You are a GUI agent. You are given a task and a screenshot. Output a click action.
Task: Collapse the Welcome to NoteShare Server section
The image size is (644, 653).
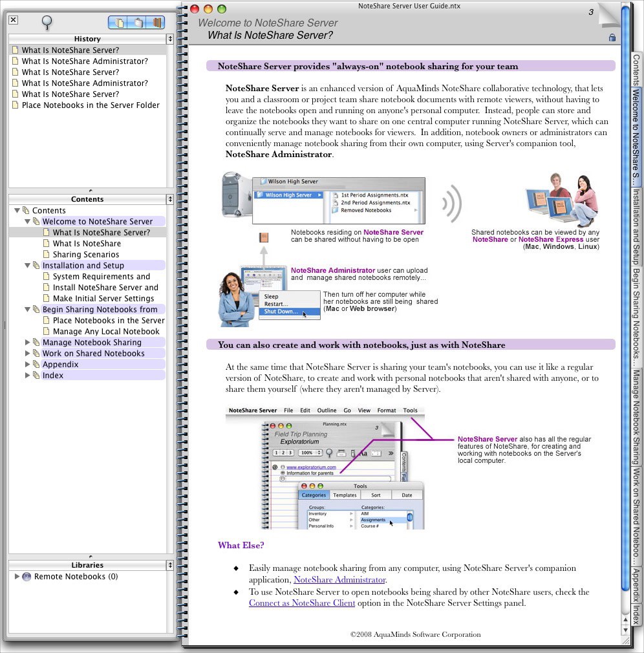pos(27,221)
